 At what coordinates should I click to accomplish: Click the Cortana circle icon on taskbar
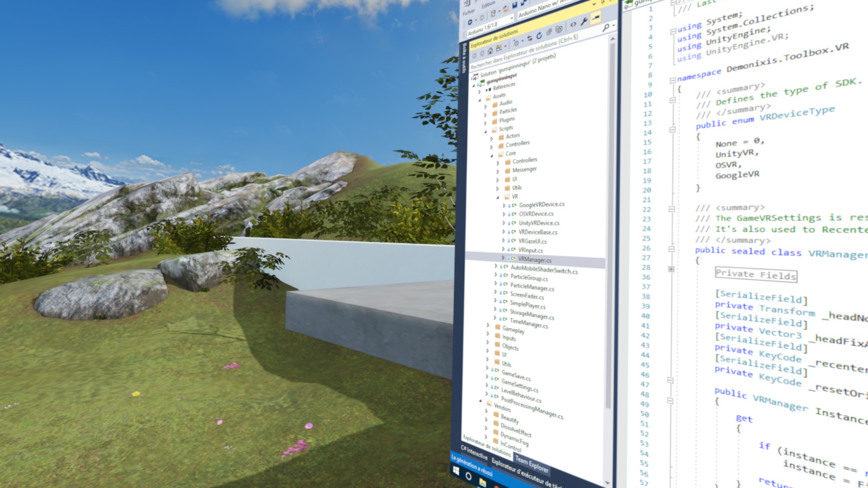pos(468,476)
